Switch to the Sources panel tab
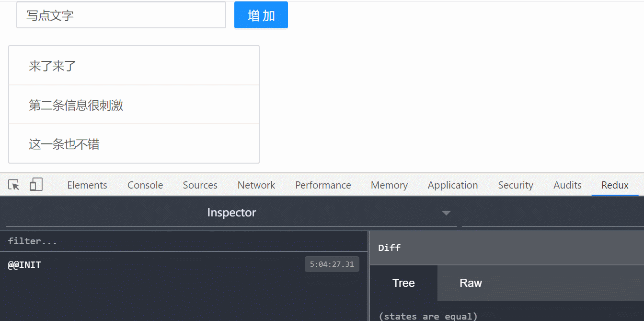Screen dimensions: 644x321 point(200,185)
